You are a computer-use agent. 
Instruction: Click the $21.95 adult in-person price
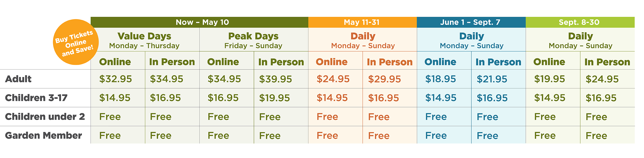(x=492, y=79)
